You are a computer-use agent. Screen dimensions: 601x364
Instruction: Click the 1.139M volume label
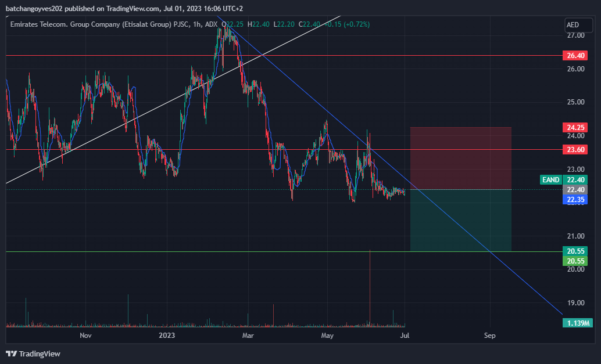pyautogui.click(x=578, y=323)
